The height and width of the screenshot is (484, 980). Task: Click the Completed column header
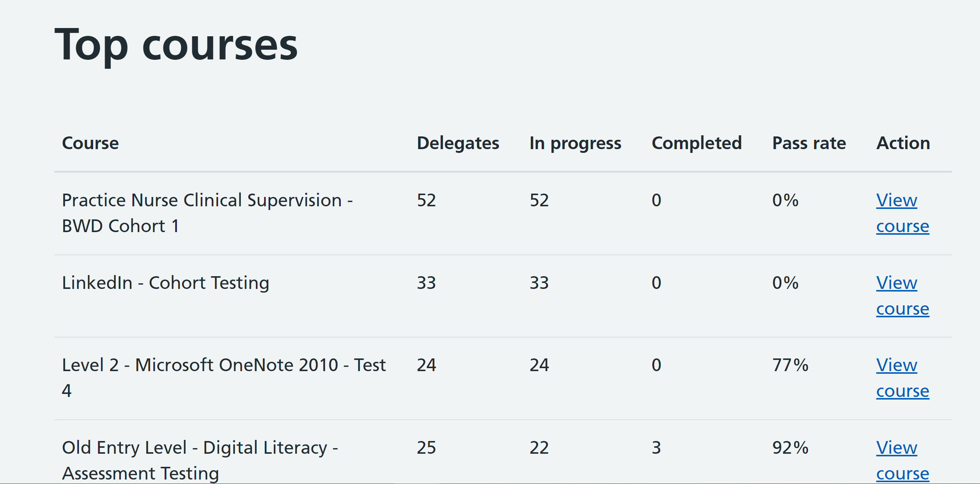click(696, 144)
